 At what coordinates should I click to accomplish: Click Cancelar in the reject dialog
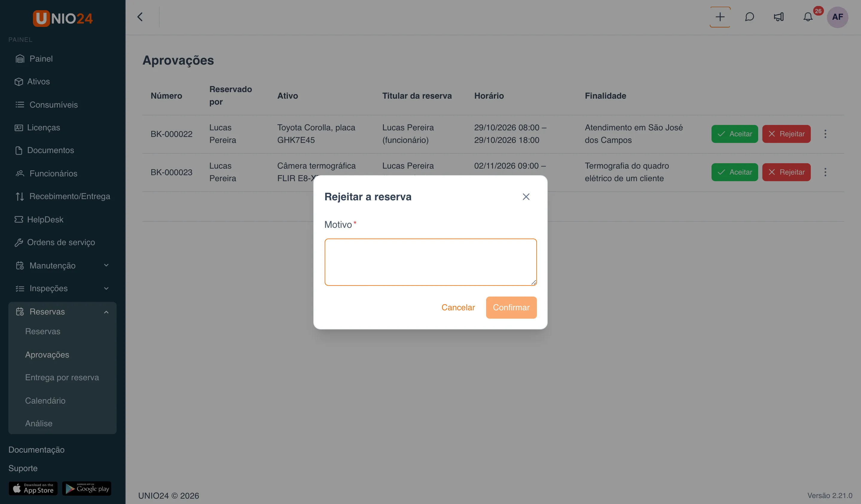pos(458,308)
